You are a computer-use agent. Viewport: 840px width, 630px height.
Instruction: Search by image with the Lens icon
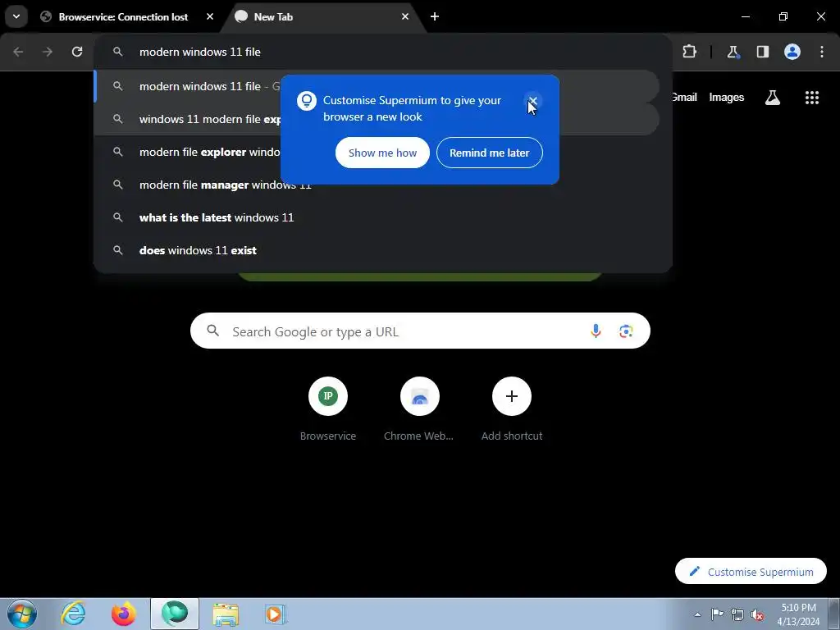[x=626, y=331]
